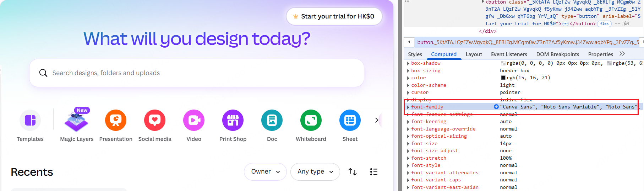The width and height of the screenshot is (644, 191).
Task: Click the search magnifier icon
Action: coord(43,73)
